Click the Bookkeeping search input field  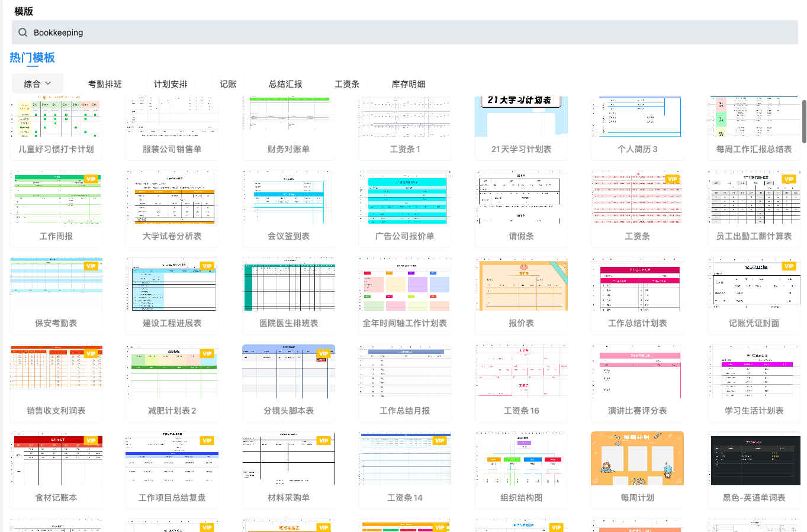point(405,33)
